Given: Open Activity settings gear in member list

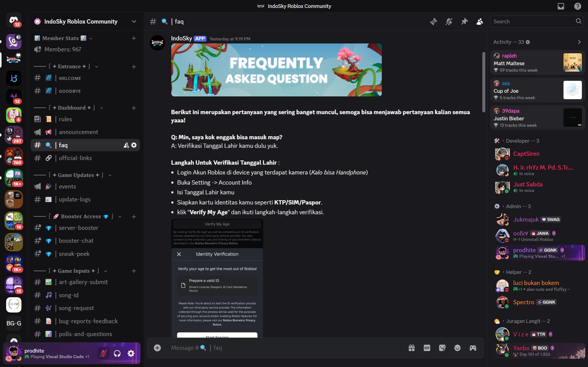Looking at the screenshot, I should pos(528,42).
